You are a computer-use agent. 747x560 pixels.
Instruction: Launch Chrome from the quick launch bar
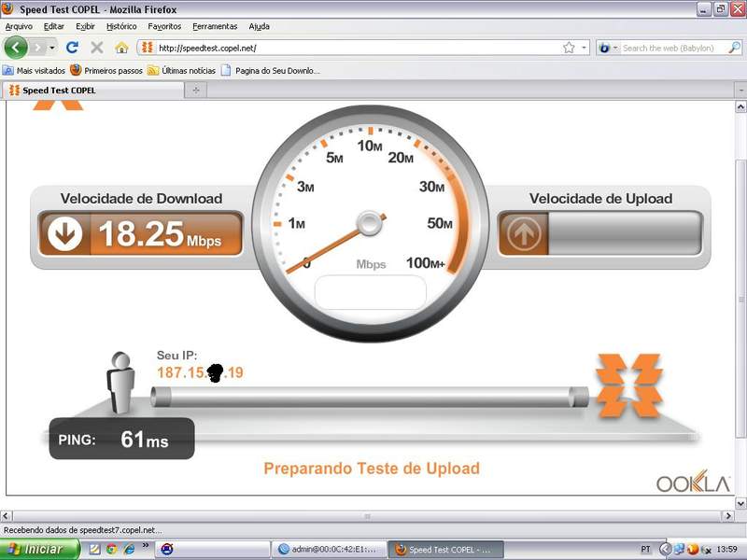pyautogui.click(x=111, y=550)
